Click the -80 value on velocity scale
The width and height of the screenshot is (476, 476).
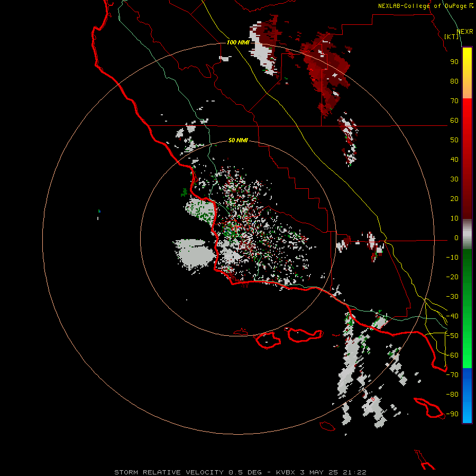(452, 395)
